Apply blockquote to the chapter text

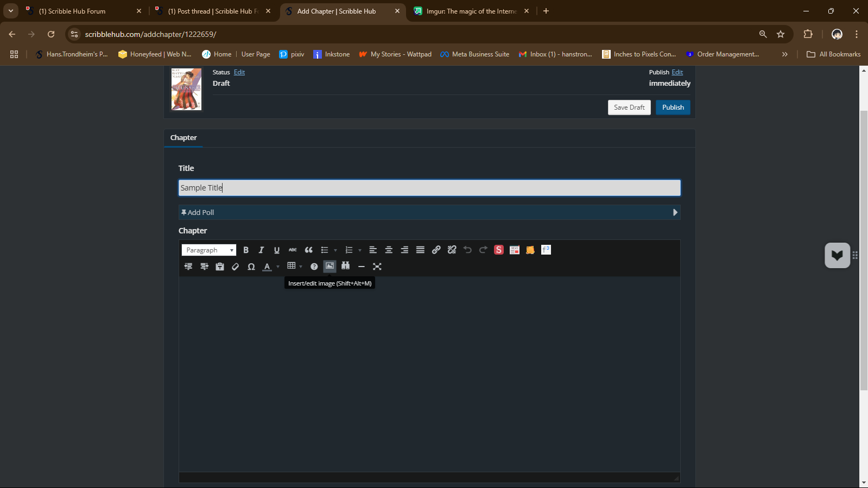point(308,250)
